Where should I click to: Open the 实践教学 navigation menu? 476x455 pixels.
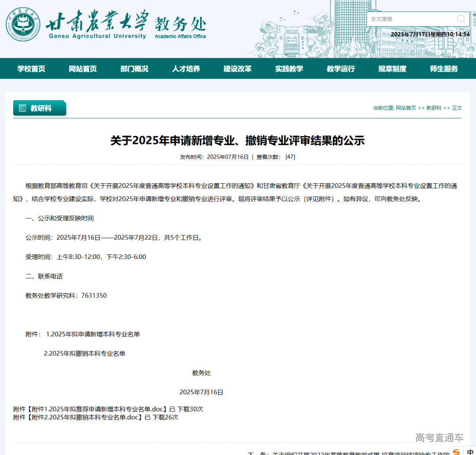pos(289,68)
